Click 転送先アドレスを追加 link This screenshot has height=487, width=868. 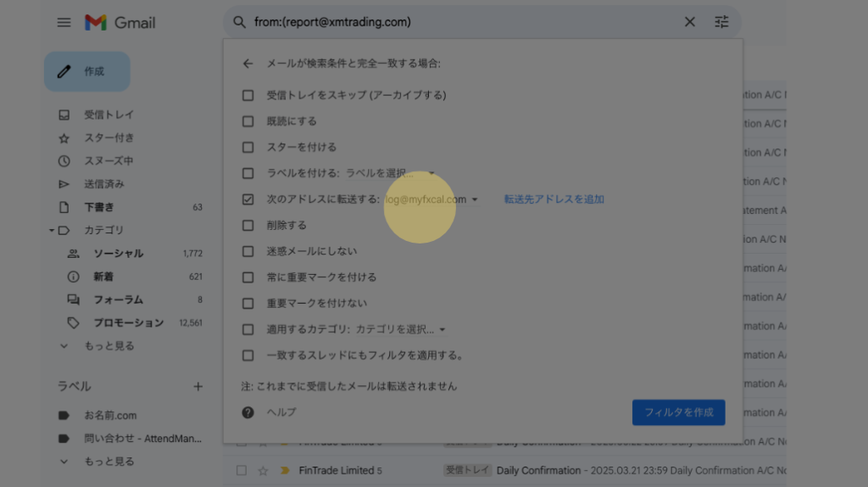[x=554, y=199]
